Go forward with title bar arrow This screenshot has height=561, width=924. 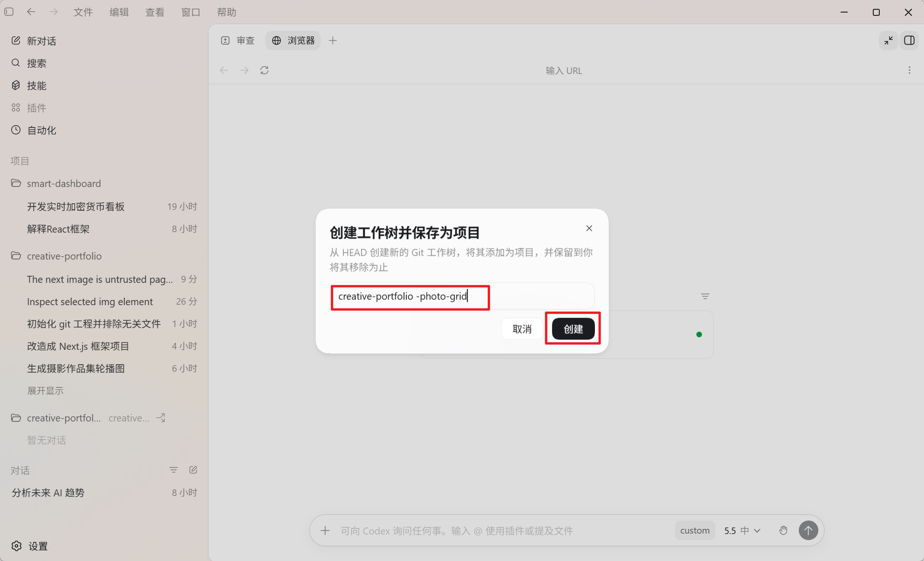coord(54,12)
